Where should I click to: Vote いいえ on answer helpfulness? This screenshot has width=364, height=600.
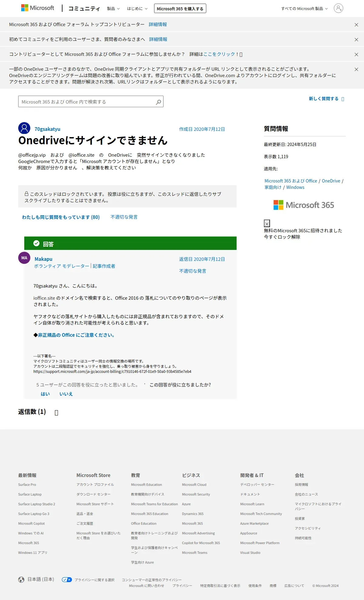pyautogui.click(x=66, y=394)
